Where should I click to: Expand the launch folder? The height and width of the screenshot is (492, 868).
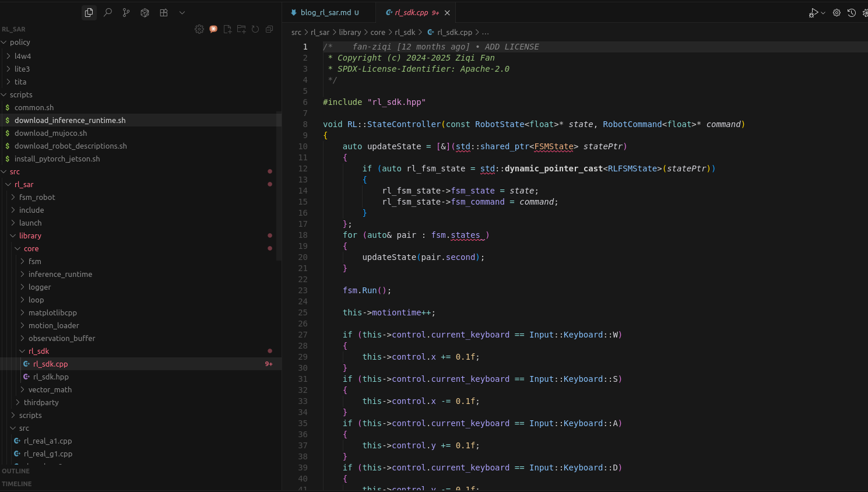point(140,223)
